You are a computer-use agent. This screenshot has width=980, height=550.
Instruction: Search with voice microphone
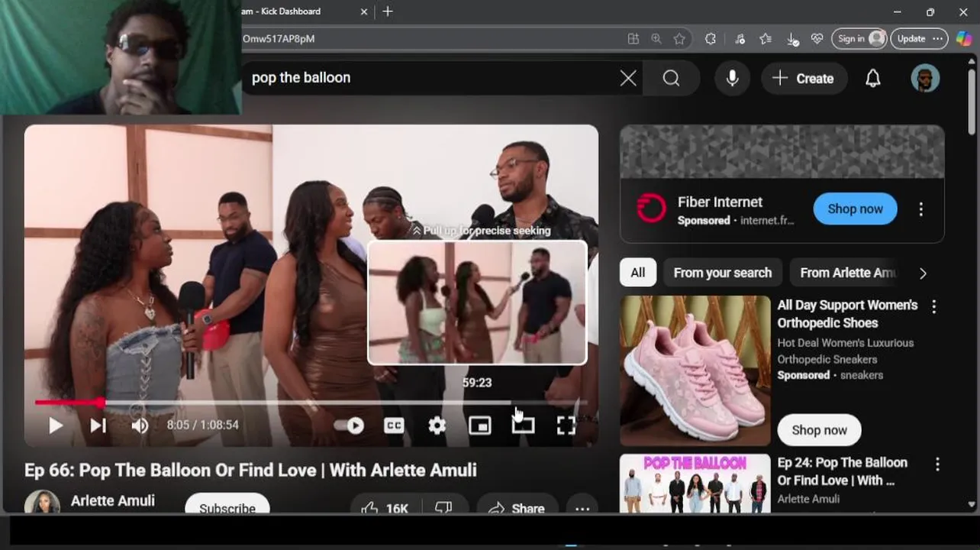(732, 78)
